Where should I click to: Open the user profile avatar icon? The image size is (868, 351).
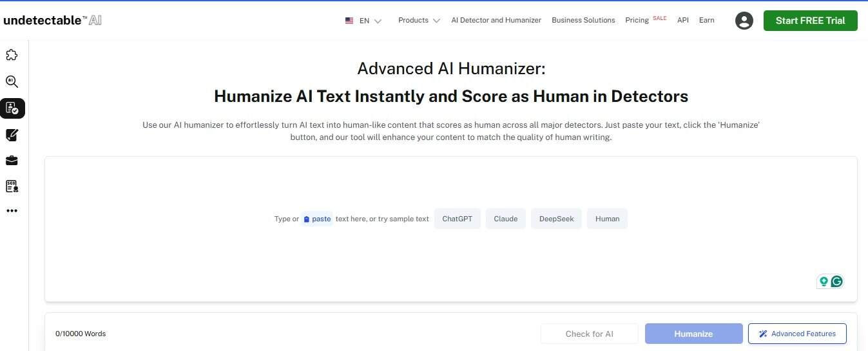click(744, 21)
